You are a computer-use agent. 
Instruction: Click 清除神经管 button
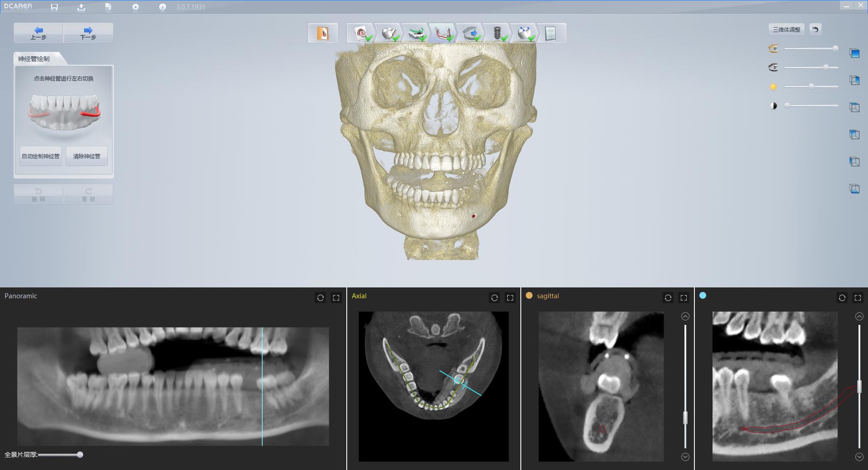(87, 156)
